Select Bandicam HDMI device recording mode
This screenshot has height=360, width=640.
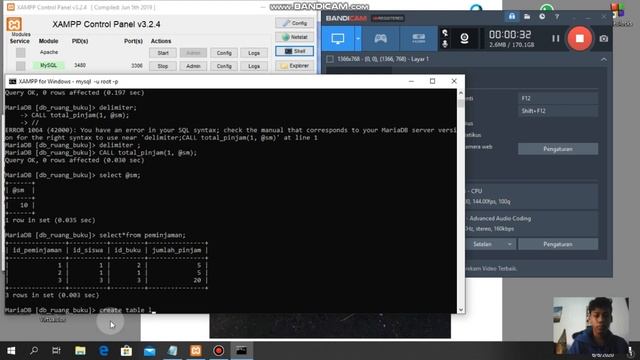(x=418, y=39)
